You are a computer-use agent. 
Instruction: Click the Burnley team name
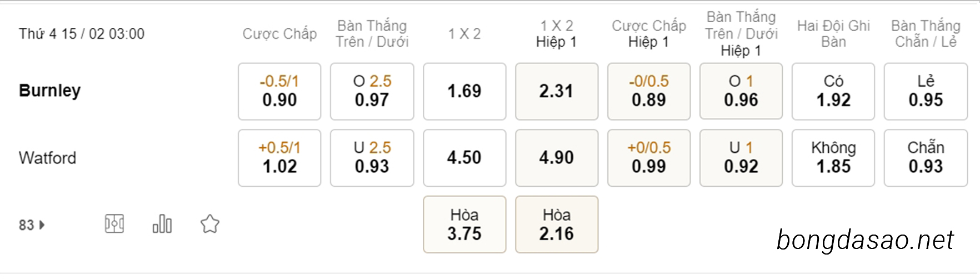pos(50,91)
